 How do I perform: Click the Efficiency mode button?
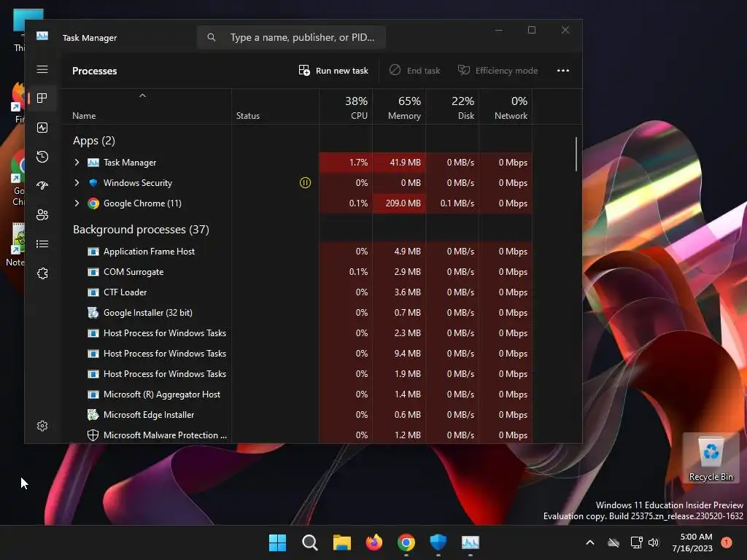(x=498, y=71)
